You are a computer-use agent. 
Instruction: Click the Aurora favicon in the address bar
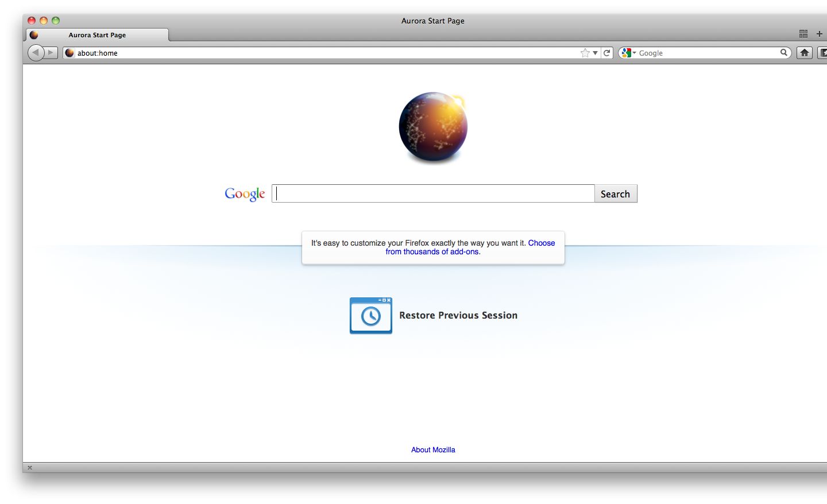click(69, 53)
